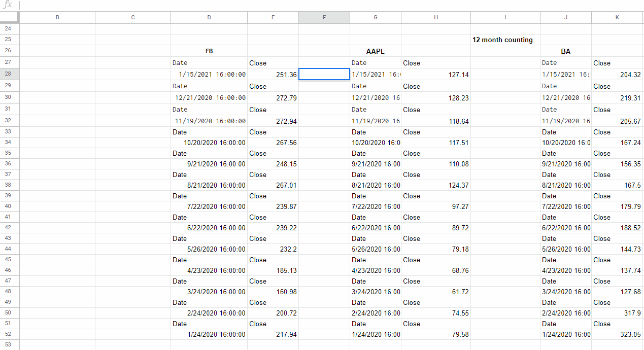Click FB date 5/26/2020 16:00:00
The height and width of the screenshot is (350, 644).
pos(209,250)
